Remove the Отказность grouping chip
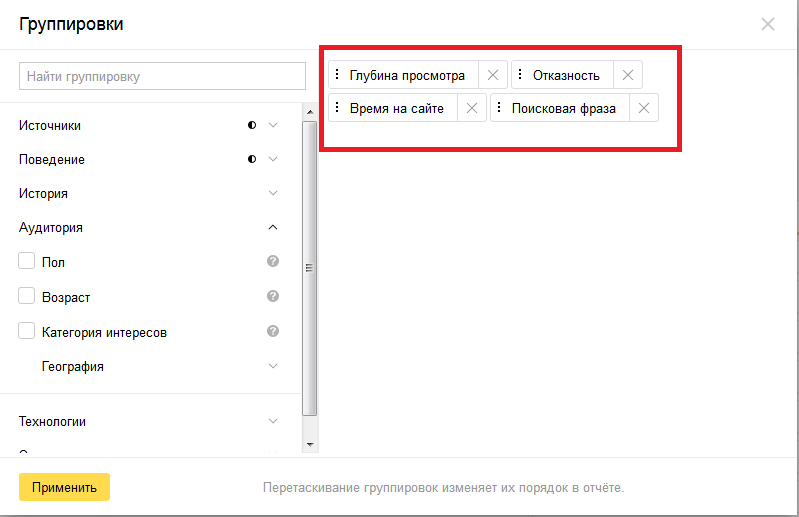799x517 pixels. click(628, 75)
